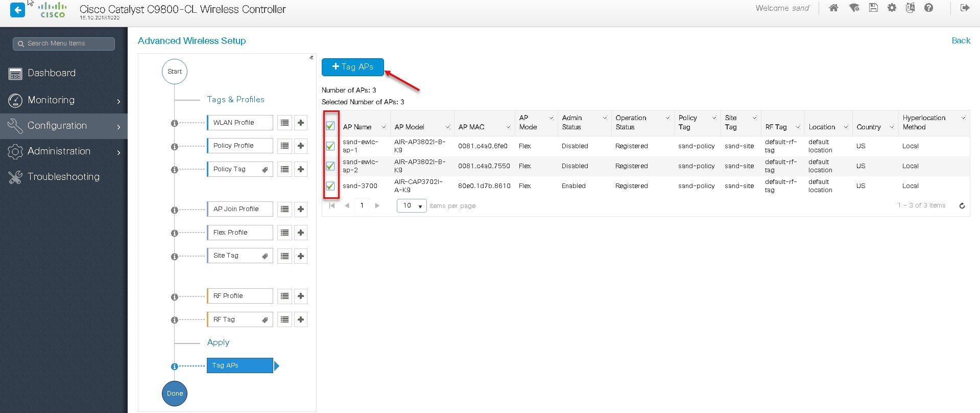Click the Tag APs button

point(352,67)
